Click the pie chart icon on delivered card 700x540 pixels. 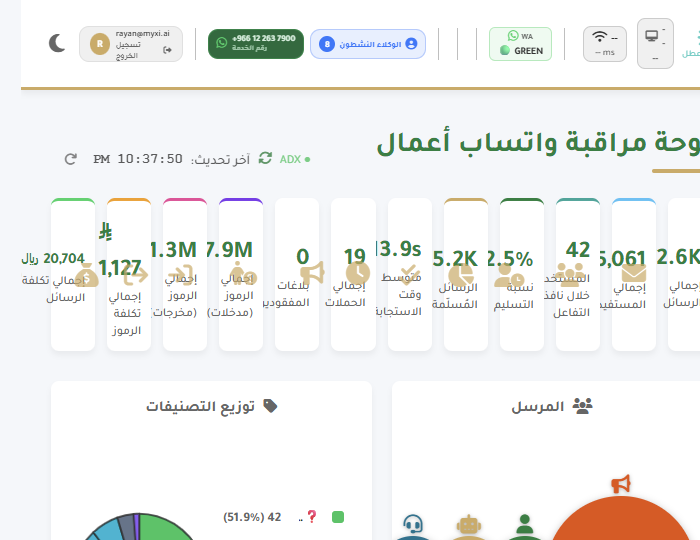[461, 275]
